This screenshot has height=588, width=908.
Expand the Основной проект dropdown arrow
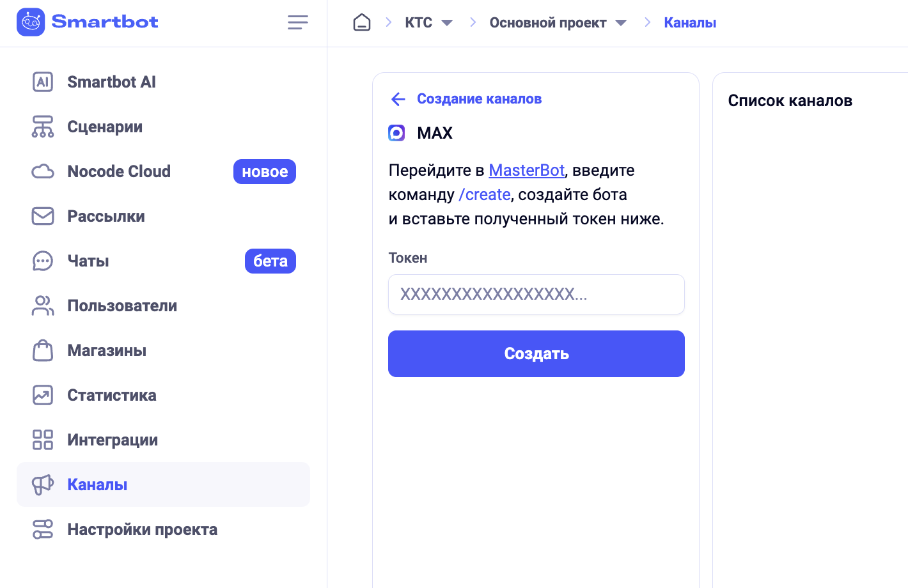(621, 23)
